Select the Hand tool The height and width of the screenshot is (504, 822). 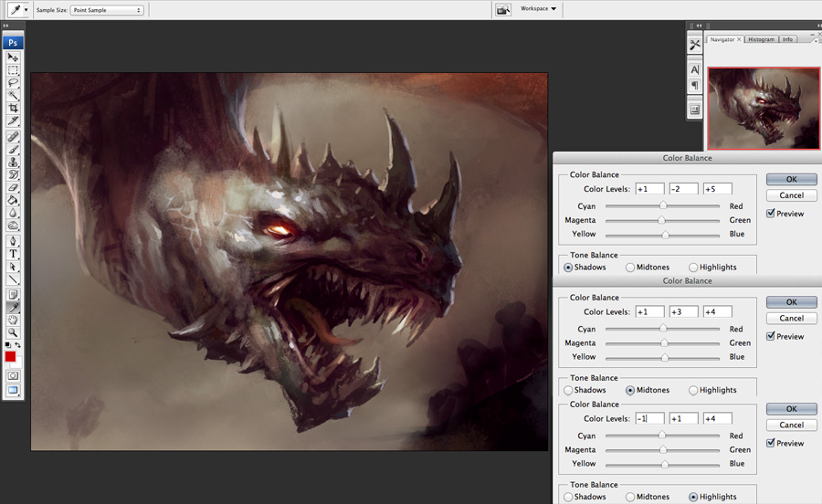(x=13, y=320)
